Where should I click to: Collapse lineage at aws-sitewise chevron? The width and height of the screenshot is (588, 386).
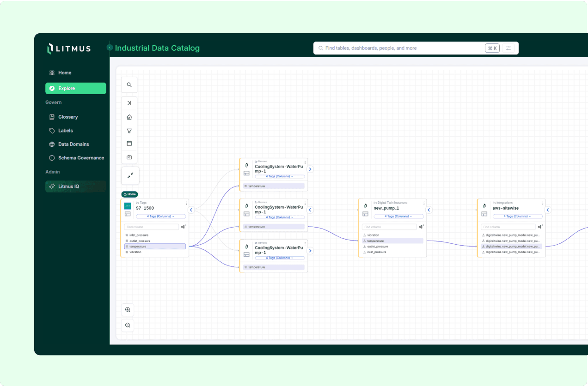548,210
